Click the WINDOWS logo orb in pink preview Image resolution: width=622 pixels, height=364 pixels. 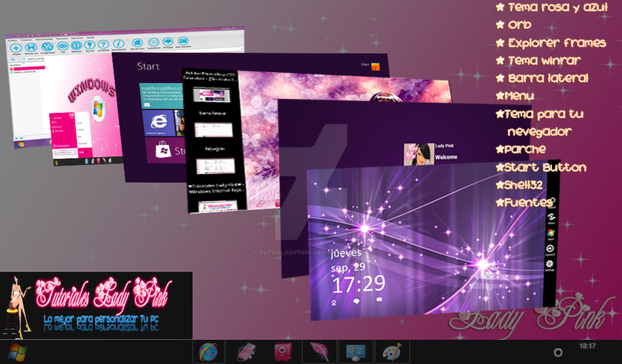click(98, 110)
